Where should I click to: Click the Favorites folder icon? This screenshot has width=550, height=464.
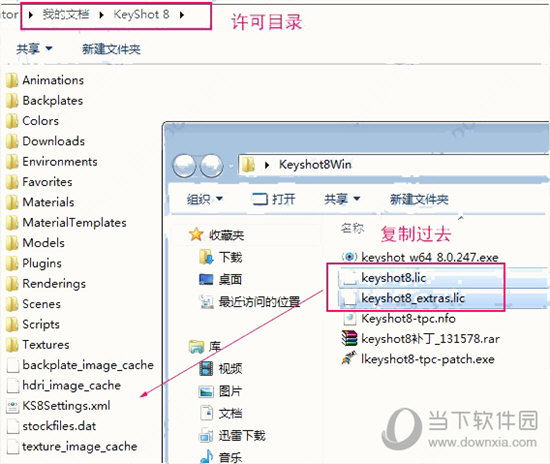click(x=12, y=182)
